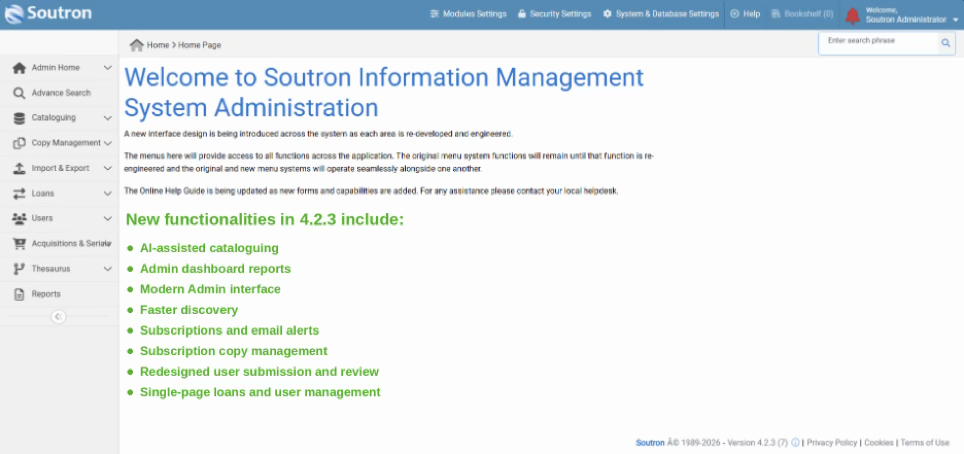Click the Import & Export upload icon

coord(19,169)
